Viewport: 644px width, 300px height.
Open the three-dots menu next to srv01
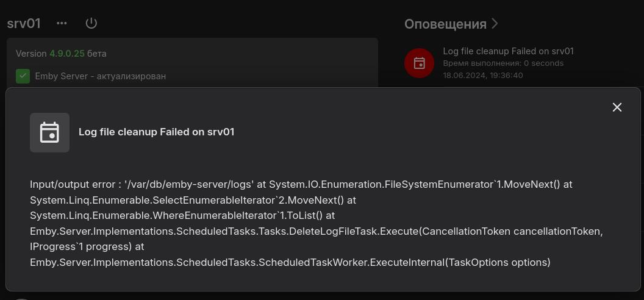point(62,23)
